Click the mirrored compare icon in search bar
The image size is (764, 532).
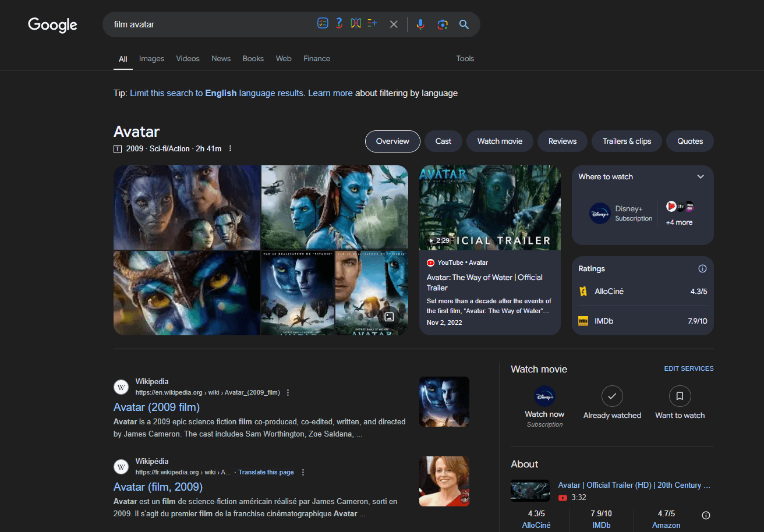[356, 23]
